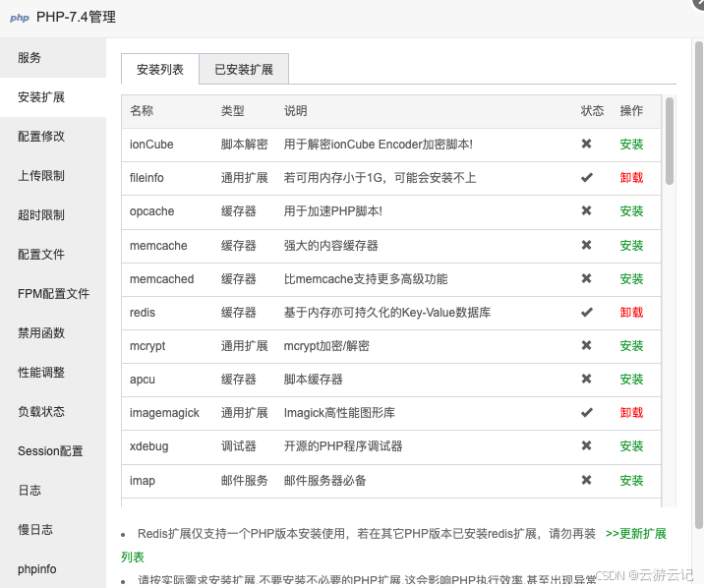
Task: Install the xdebug extension
Action: click(x=631, y=446)
